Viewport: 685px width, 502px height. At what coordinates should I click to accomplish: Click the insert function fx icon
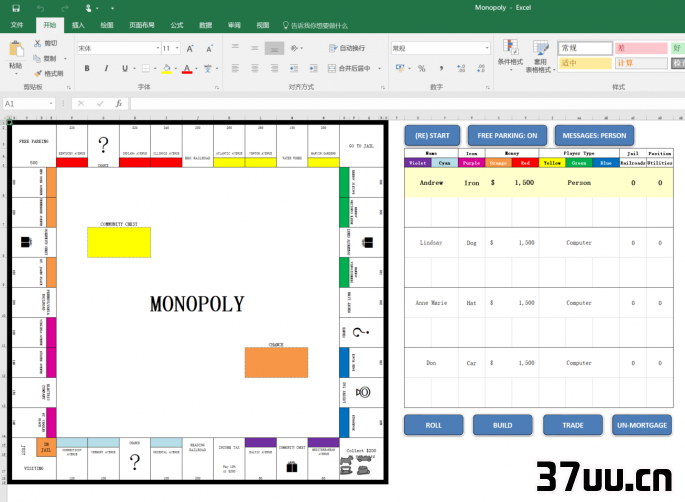point(118,104)
